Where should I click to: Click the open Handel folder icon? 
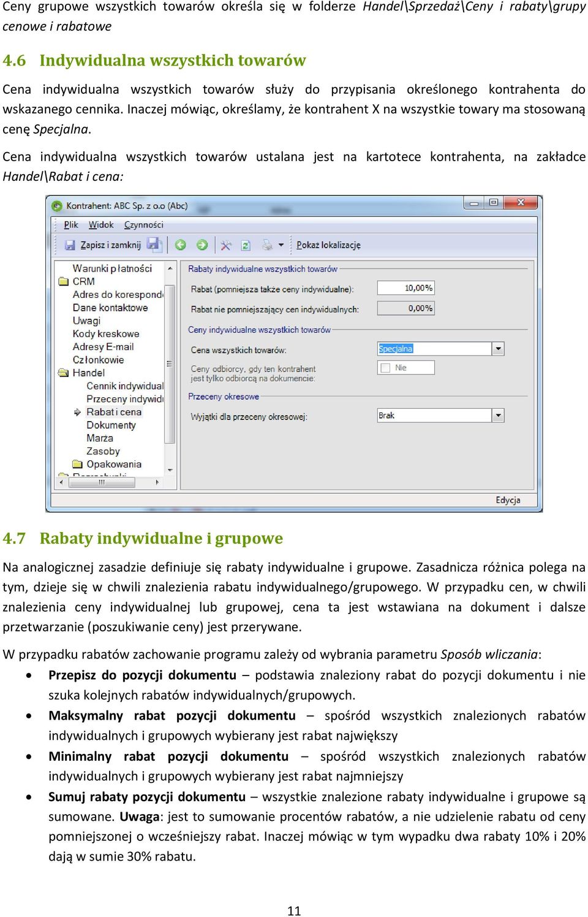click(64, 373)
